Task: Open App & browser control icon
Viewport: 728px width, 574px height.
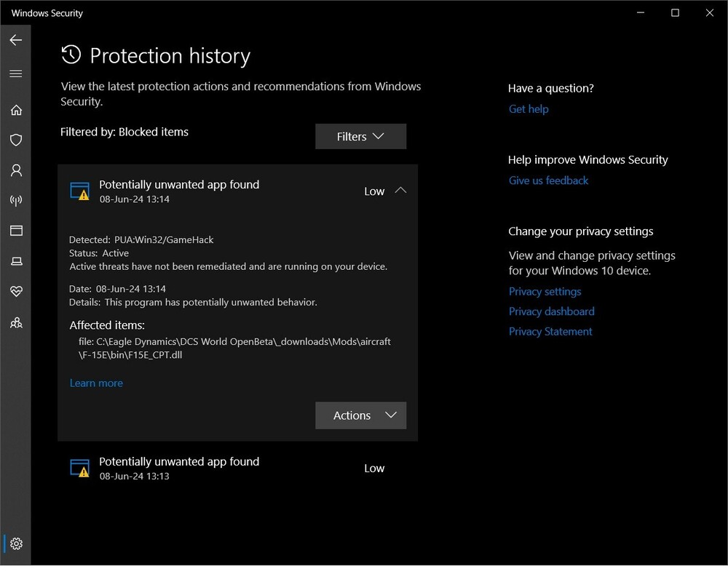Action: pos(16,231)
